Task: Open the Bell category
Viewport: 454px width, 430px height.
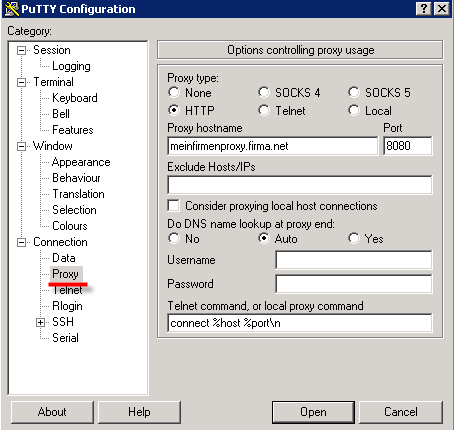Action: click(61, 114)
